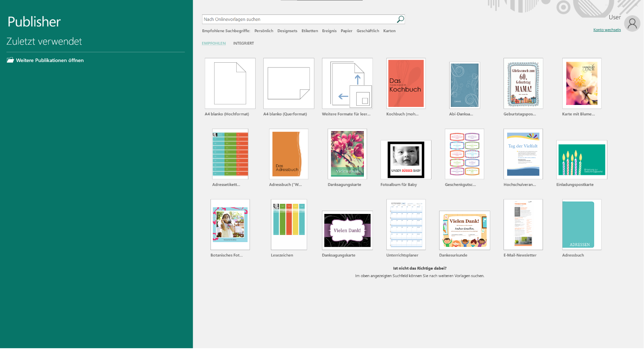Select the orange Adressbuch template thumbnail
The width and height of the screenshot is (644, 349).
click(x=289, y=154)
